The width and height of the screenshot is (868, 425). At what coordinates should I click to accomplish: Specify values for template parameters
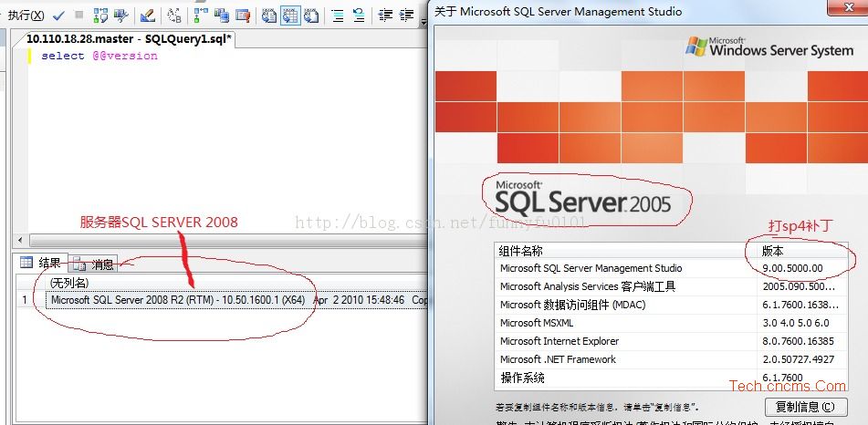click(x=174, y=15)
